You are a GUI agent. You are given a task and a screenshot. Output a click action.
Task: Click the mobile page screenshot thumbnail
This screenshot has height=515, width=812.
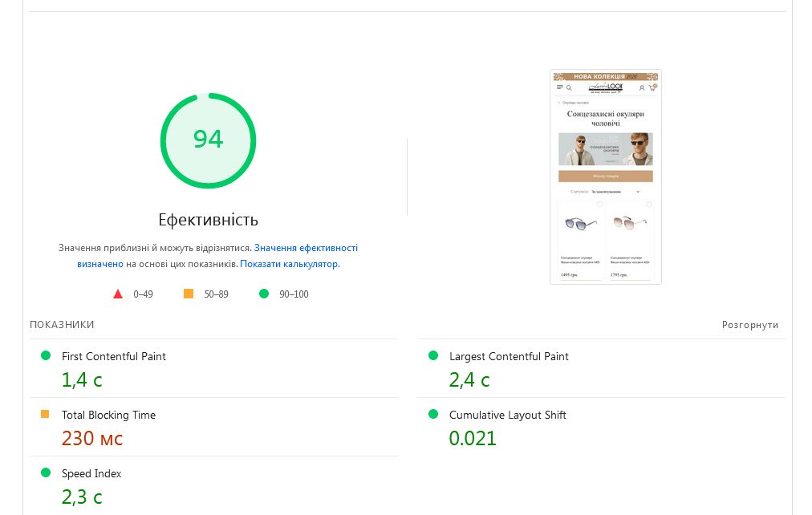(606, 176)
